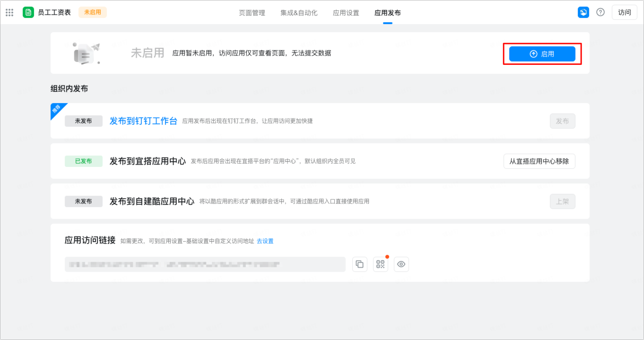
Task: Click the 访问 button
Action: [x=625, y=12]
